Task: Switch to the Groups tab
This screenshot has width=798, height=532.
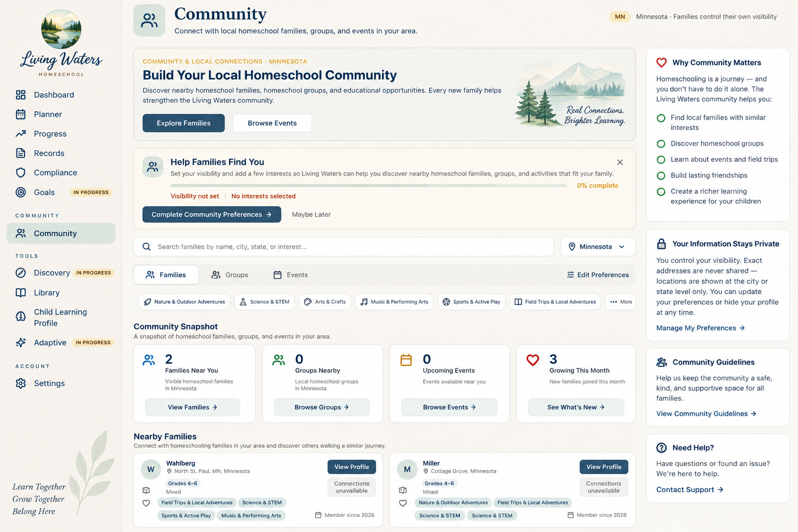Action: [x=230, y=275]
